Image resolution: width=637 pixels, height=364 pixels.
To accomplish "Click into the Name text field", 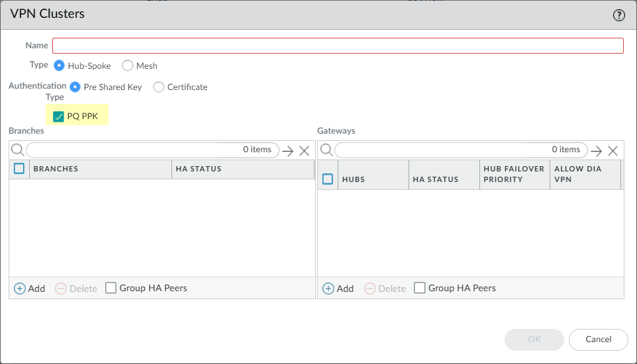I will pyautogui.click(x=338, y=46).
